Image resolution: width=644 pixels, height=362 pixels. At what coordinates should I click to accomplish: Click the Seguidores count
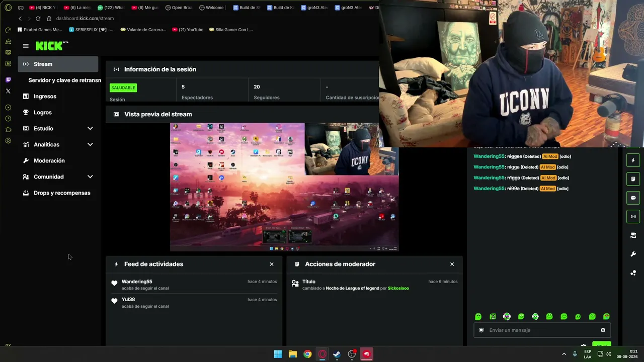[x=257, y=87]
